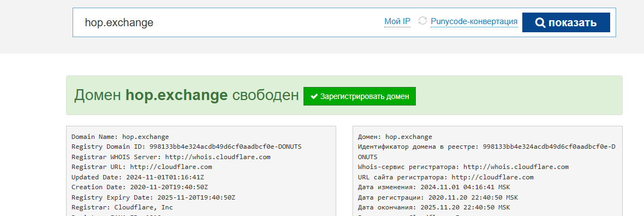Click the Зарегистрировать домен button
The image size is (644, 216).
tap(359, 96)
